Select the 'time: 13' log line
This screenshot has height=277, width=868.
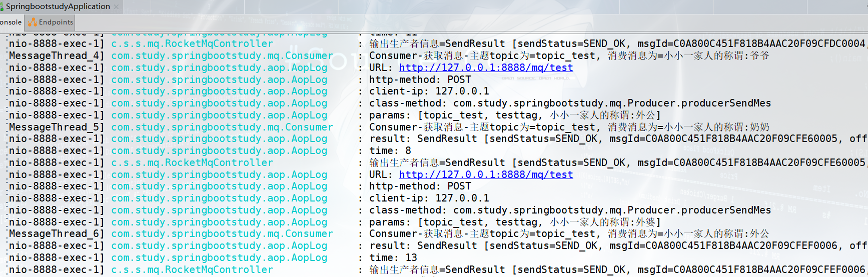click(393, 257)
